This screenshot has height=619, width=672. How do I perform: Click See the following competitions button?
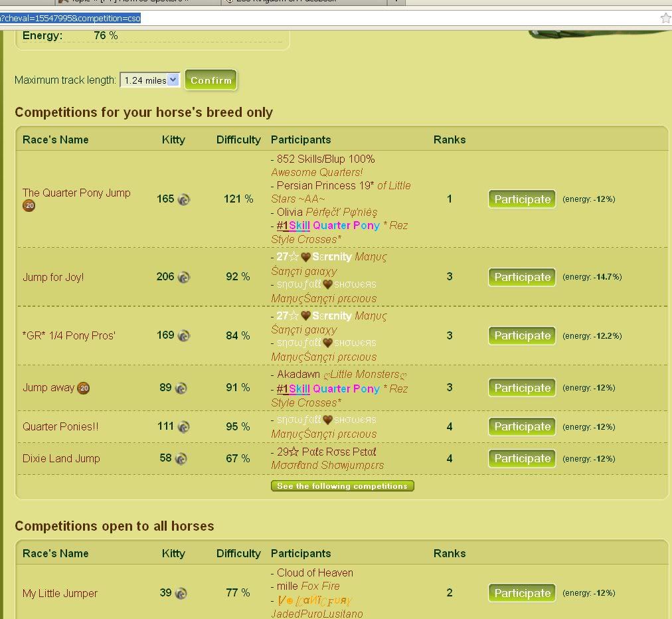tap(342, 486)
